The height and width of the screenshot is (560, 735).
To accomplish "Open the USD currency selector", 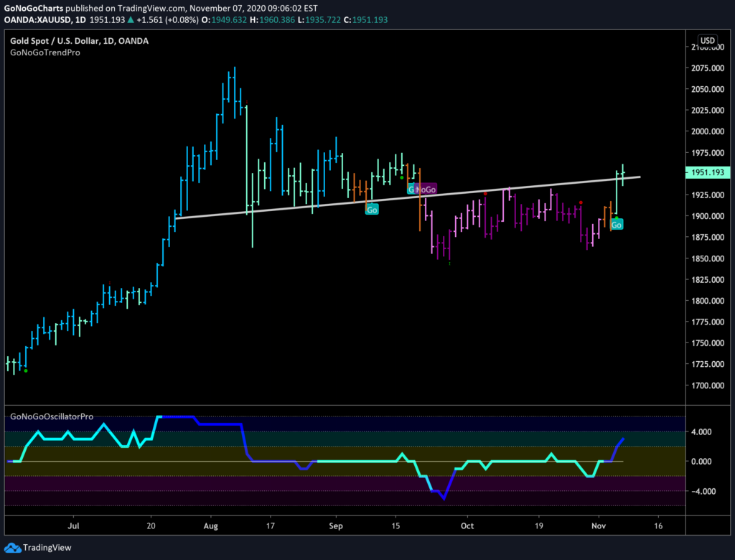I will (708, 40).
